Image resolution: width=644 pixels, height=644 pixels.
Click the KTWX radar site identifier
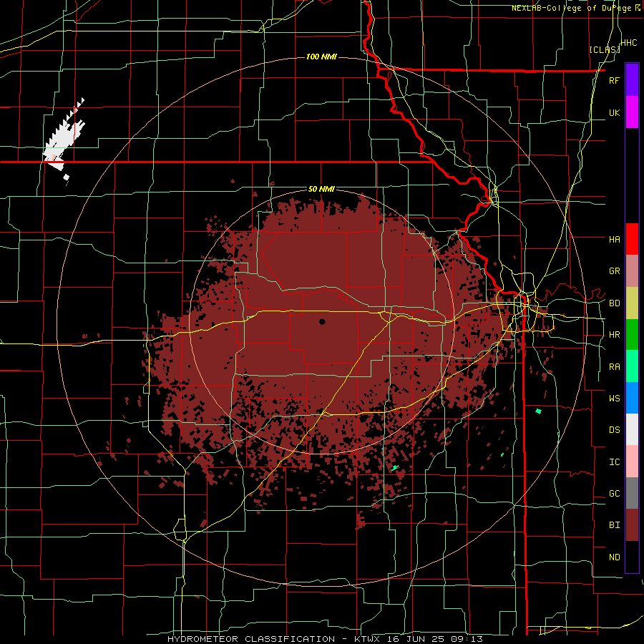368,639
